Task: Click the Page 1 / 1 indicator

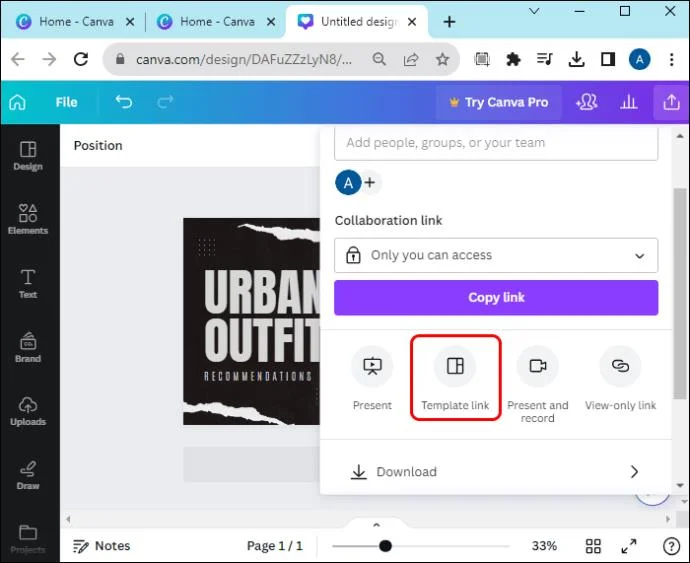Action: click(x=275, y=546)
